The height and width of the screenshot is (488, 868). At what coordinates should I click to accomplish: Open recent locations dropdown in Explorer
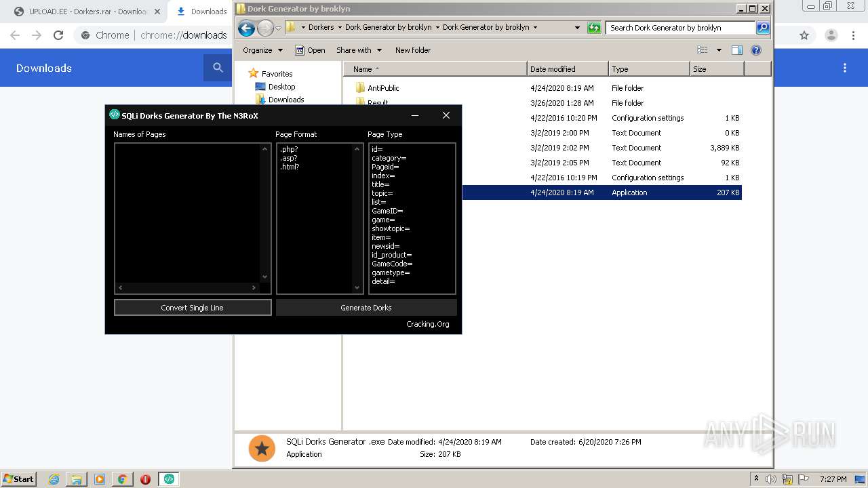pos(278,28)
